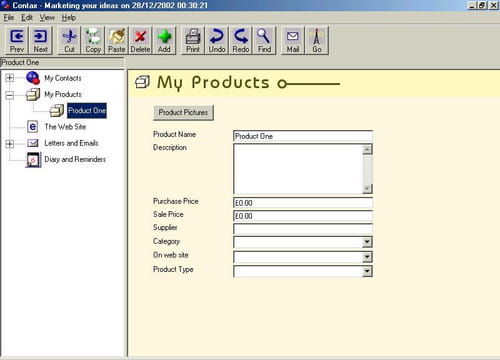Expand the My Contacts tree node
Image resolution: width=500 pixels, height=360 pixels.
(10, 78)
